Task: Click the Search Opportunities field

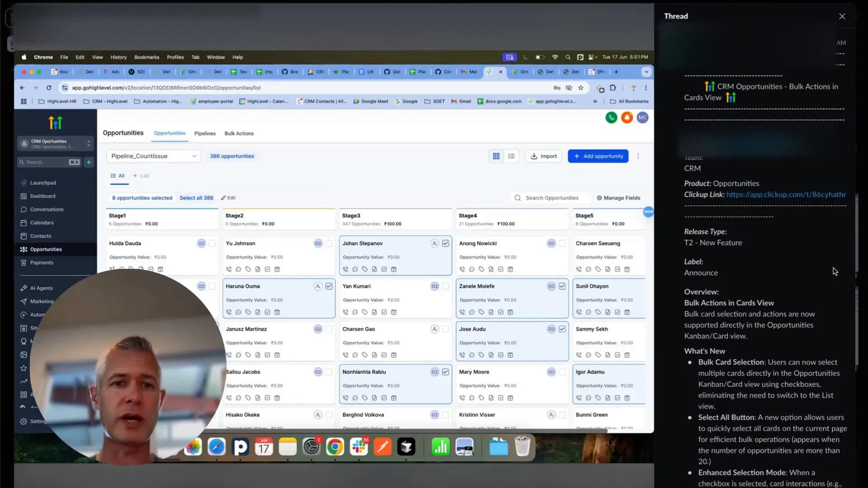Action: click(x=551, y=198)
